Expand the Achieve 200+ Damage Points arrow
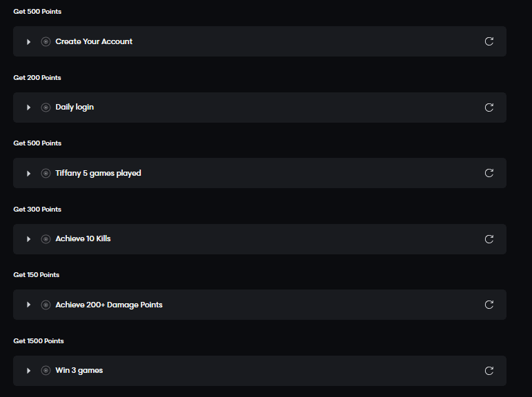Viewport: 532px width, 397px height. 29,305
